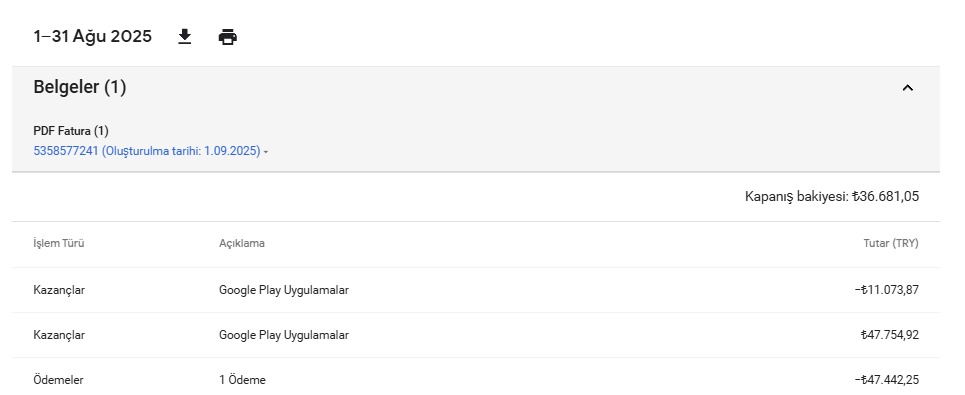Select the −₺11.073,87 amount cell
The height and width of the screenshot is (395, 965).
pyautogui.click(x=887, y=290)
